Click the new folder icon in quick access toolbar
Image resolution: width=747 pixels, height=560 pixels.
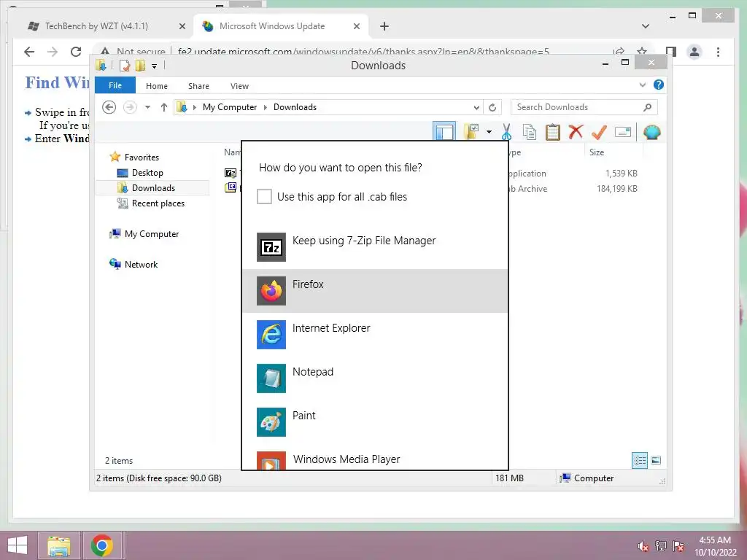click(140, 65)
